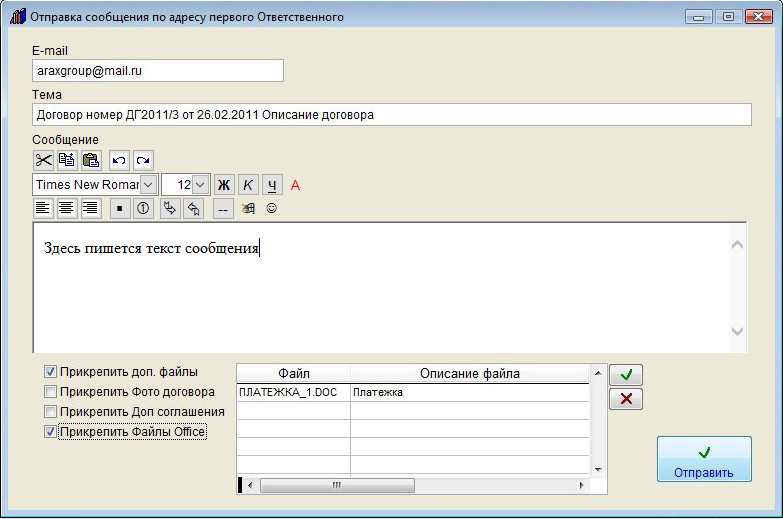Click the green checkmark button beside the file table
Screen dimensions: 783x519
point(626,375)
